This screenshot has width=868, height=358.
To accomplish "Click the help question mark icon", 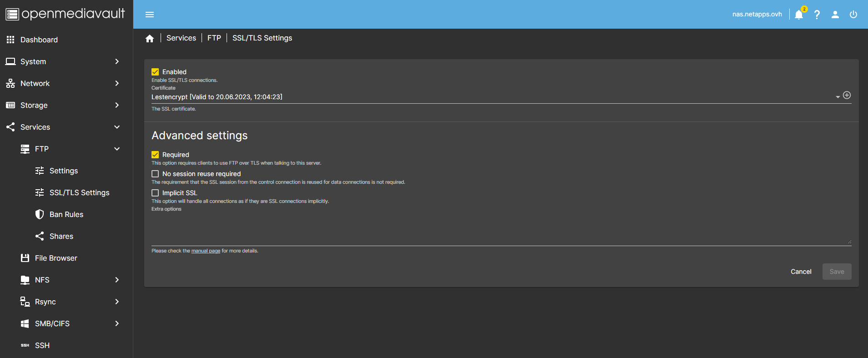I will (x=817, y=15).
